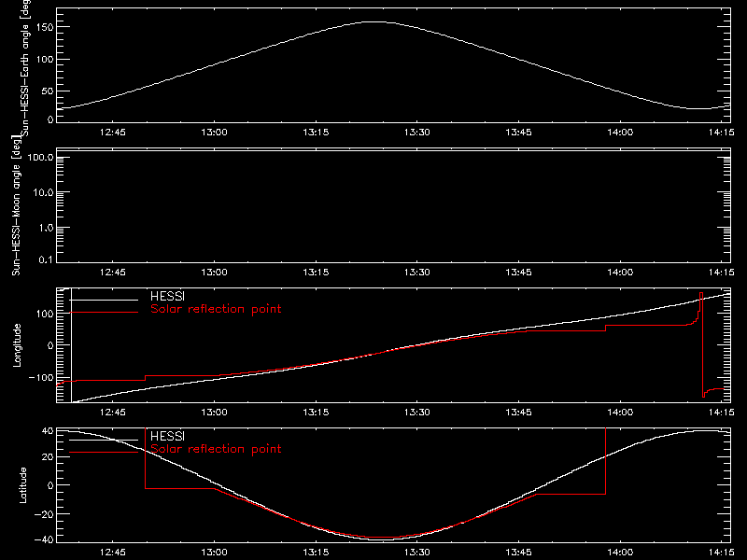Viewport: 747px width, 560px height.
Task: Select the Latitude axis title
Action: click(x=22, y=485)
